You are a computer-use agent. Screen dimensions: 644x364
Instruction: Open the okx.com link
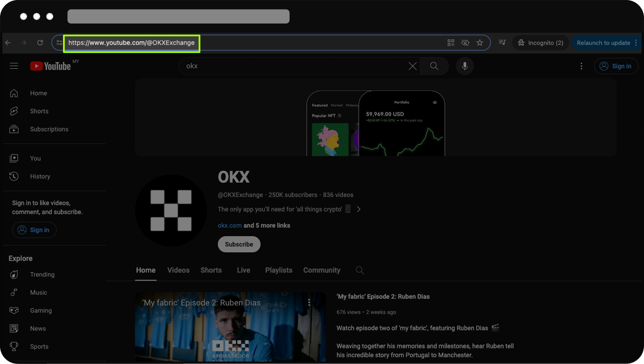pyautogui.click(x=229, y=225)
